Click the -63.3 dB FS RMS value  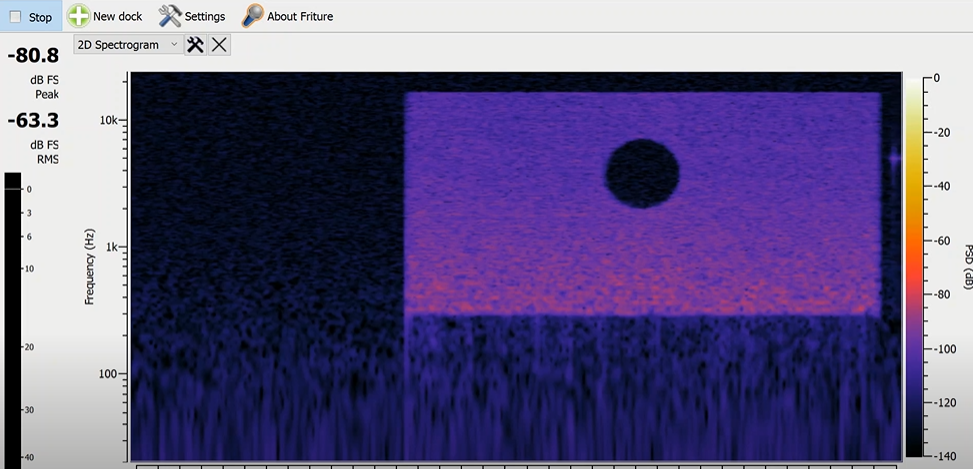click(x=34, y=120)
